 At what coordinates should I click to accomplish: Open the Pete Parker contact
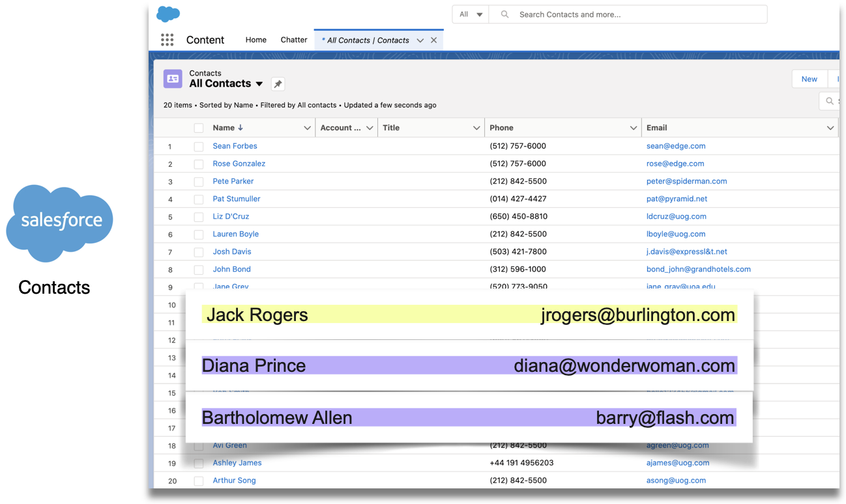[233, 181]
